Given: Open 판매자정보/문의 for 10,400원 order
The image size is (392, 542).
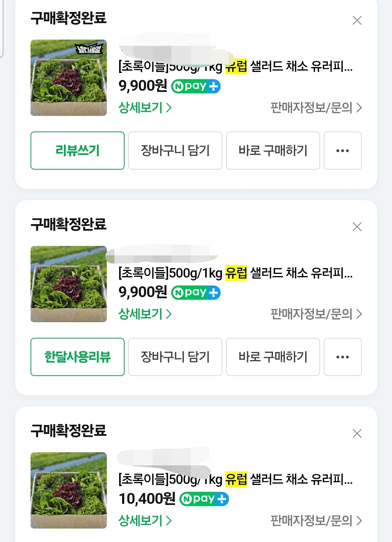Looking at the screenshot, I should [316, 520].
